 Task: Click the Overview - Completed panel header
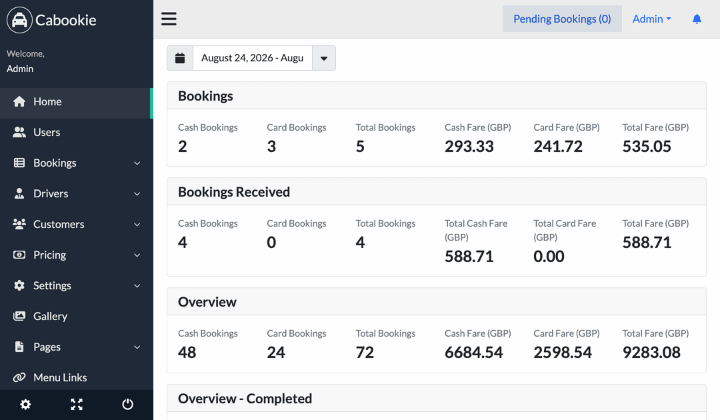(437, 398)
